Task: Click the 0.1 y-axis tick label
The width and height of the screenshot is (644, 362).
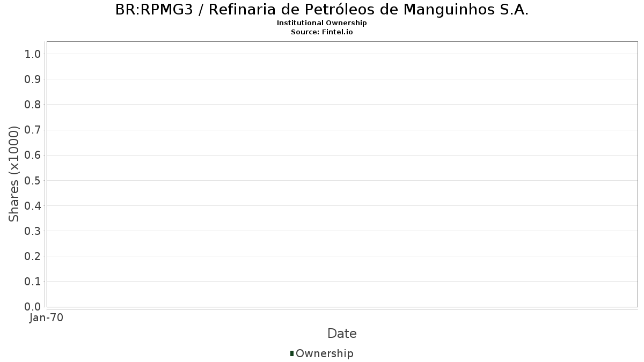Action: 33,282
